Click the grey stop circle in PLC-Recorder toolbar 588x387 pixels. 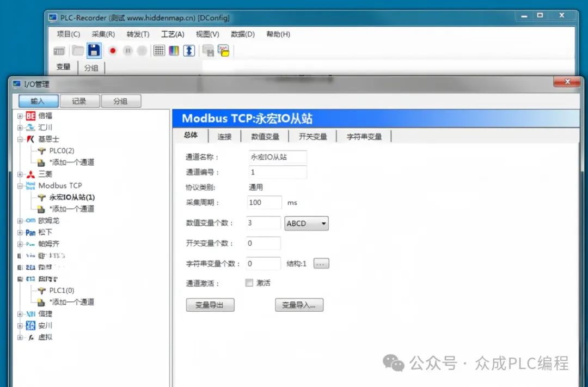[x=142, y=51]
